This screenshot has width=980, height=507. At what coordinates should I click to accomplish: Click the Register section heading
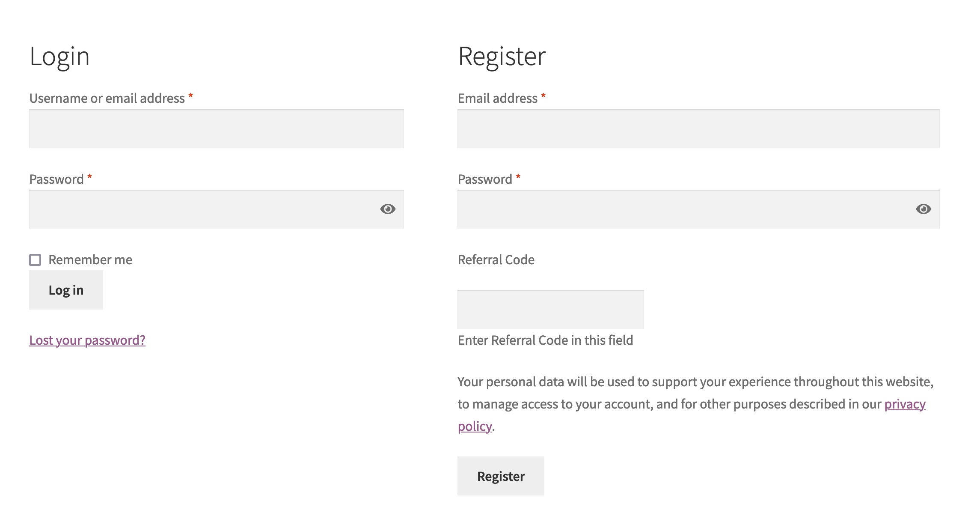pyautogui.click(x=502, y=55)
